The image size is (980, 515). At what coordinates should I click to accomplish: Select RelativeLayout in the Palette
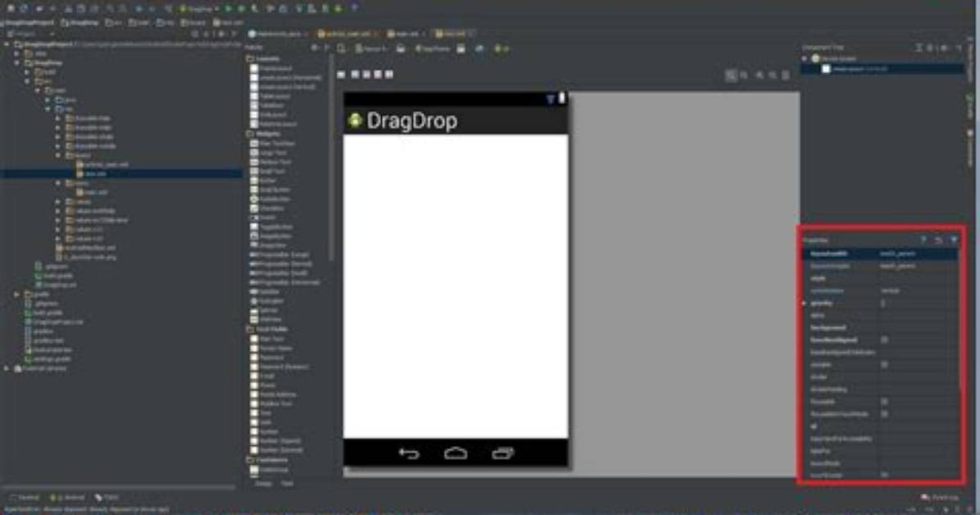click(x=273, y=124)
